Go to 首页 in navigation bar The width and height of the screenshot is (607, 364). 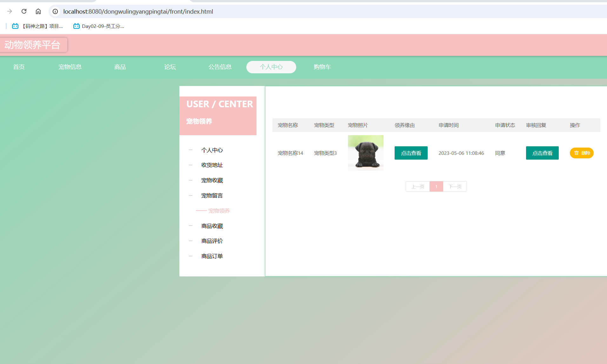click(19, 67)
